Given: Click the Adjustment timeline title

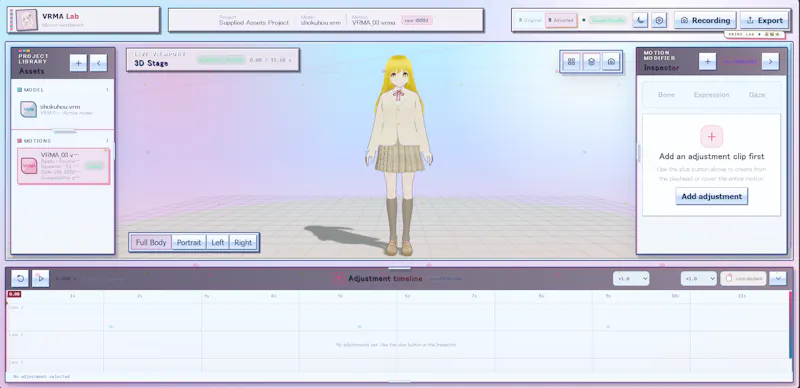Looking at the screenshot, I should (385, 279).
